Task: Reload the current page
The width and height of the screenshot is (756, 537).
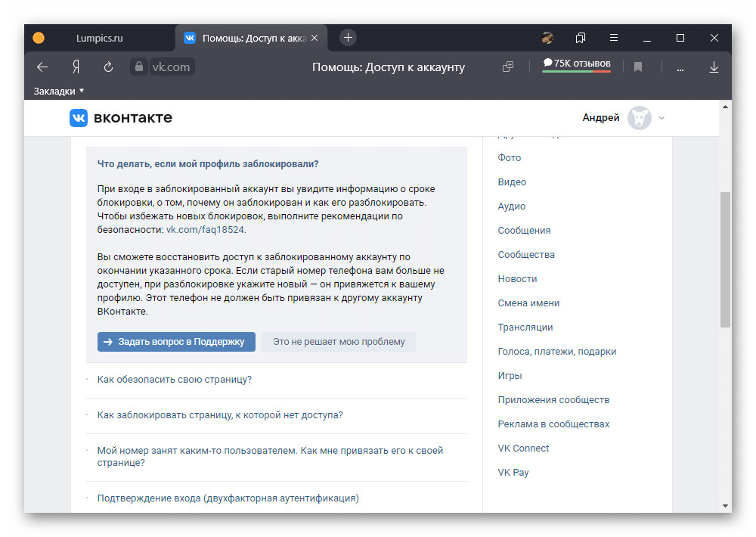Action: 108,67
